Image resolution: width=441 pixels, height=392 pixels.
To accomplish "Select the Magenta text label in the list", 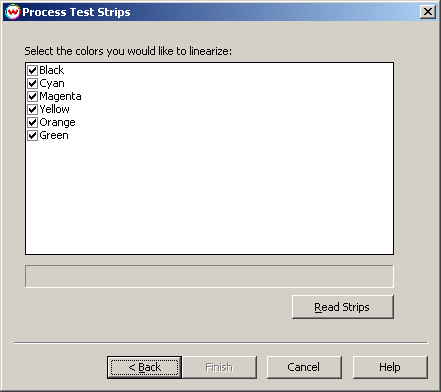I will pyautogui.click(x=60, y=96).
